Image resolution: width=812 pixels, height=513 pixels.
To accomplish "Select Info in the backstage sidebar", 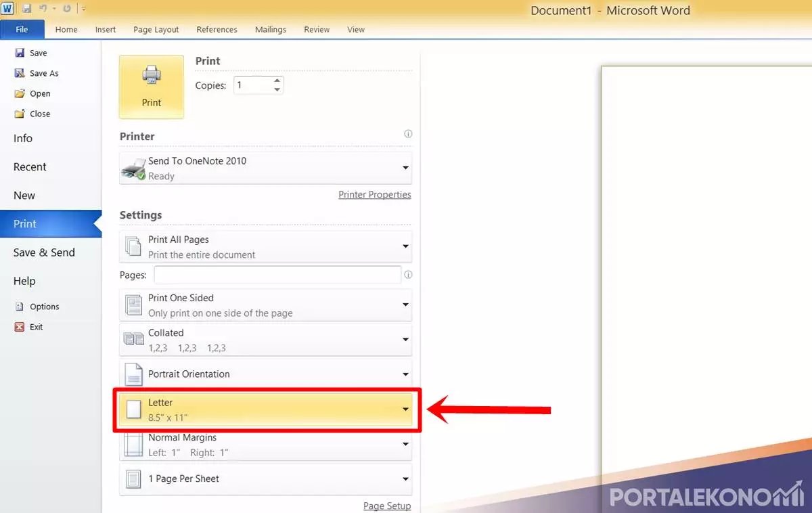I will tap(23, 138).
